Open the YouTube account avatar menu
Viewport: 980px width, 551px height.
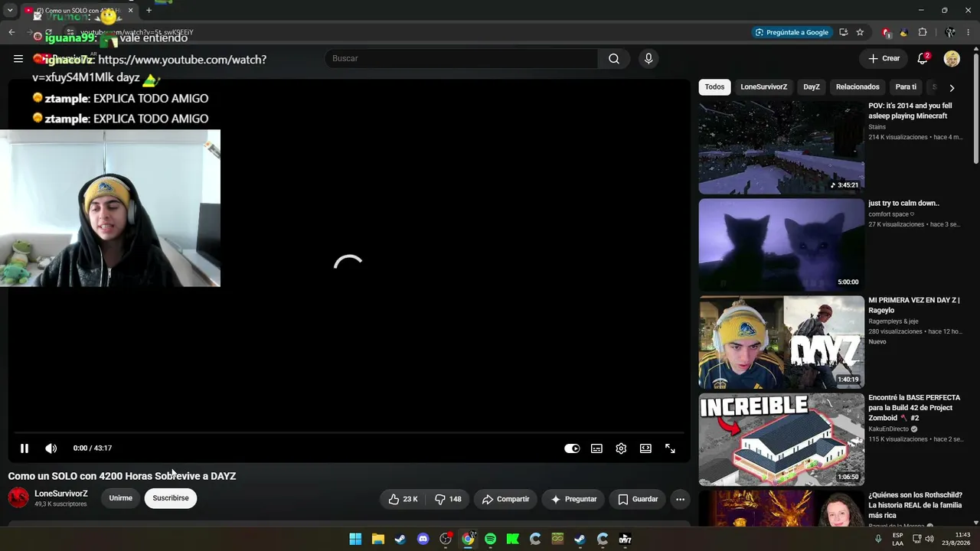(952, 59)
